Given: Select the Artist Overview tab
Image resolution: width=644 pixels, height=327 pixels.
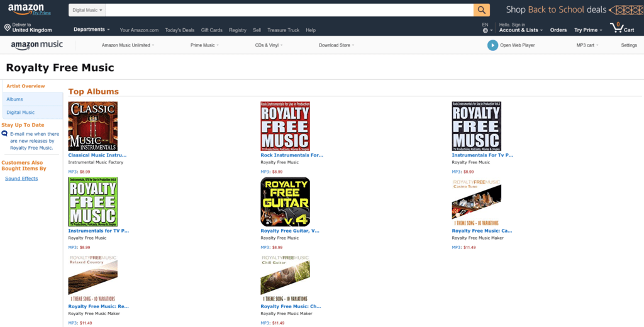Looking at the screenshot, I should [x=25, y=86].
